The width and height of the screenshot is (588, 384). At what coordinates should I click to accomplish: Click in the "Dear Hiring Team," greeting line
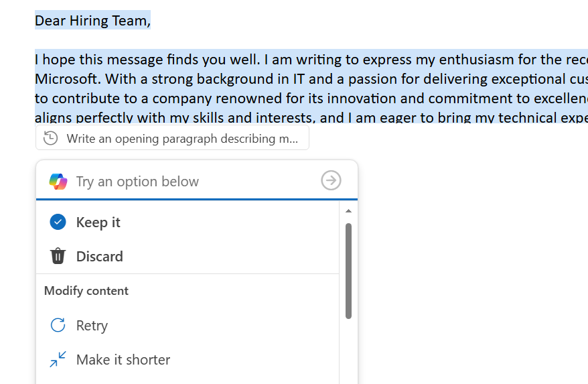coord(92,21)
